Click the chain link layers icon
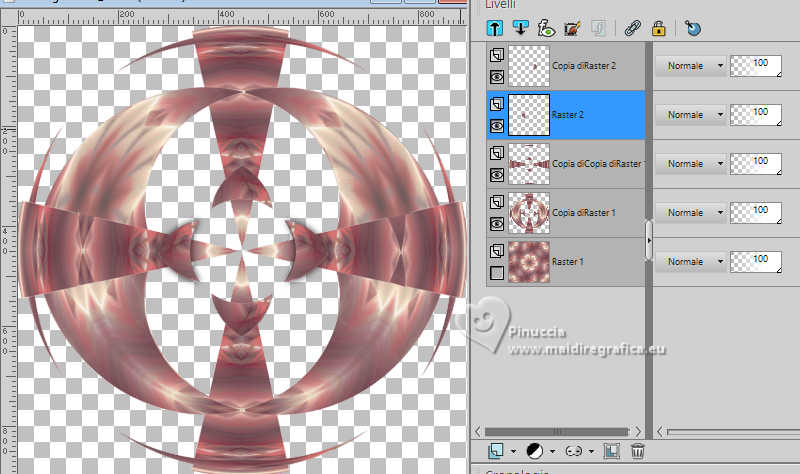This screenshot has height=474, width=800. coord(632,28)
